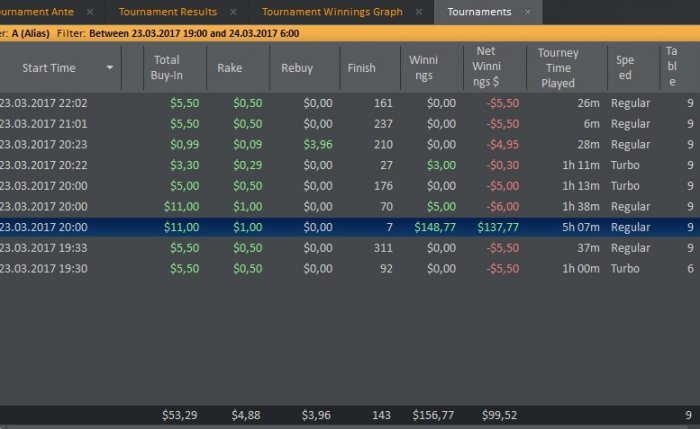The width and height of the screenshot is (700, 429).
Task: Click the Speed column header
Action: point(624,67)
